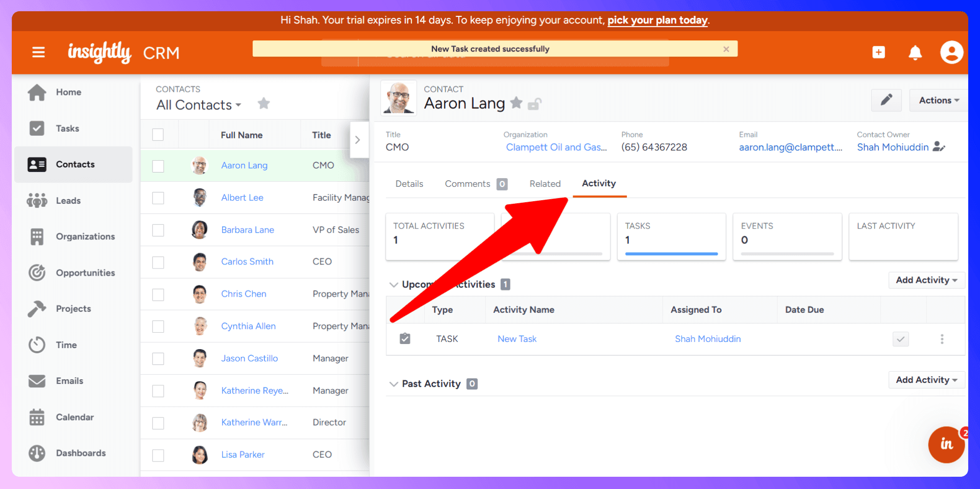Click the Home house icon in sidebar
Viewport: 980px width, 489px height.
37,92
